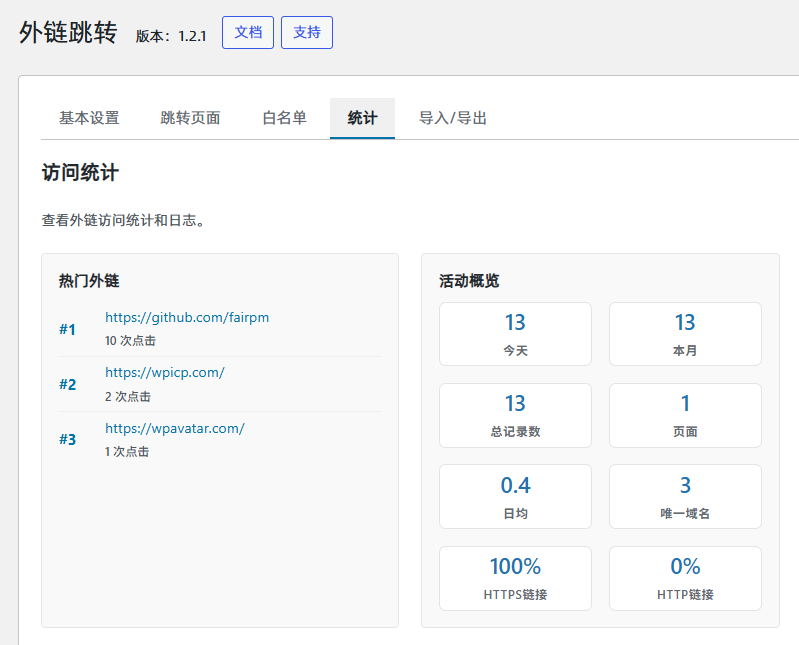799x645 pixels.
Task: Go to the 白名单 tab
Action: [284, 118]
